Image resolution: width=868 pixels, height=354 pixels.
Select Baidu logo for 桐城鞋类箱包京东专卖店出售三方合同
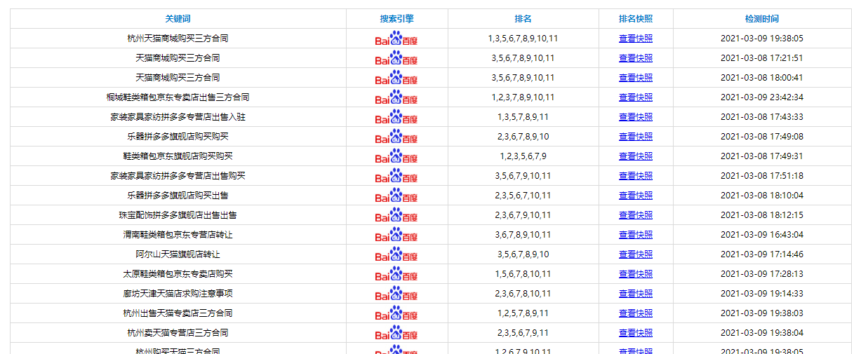[396, 97]
